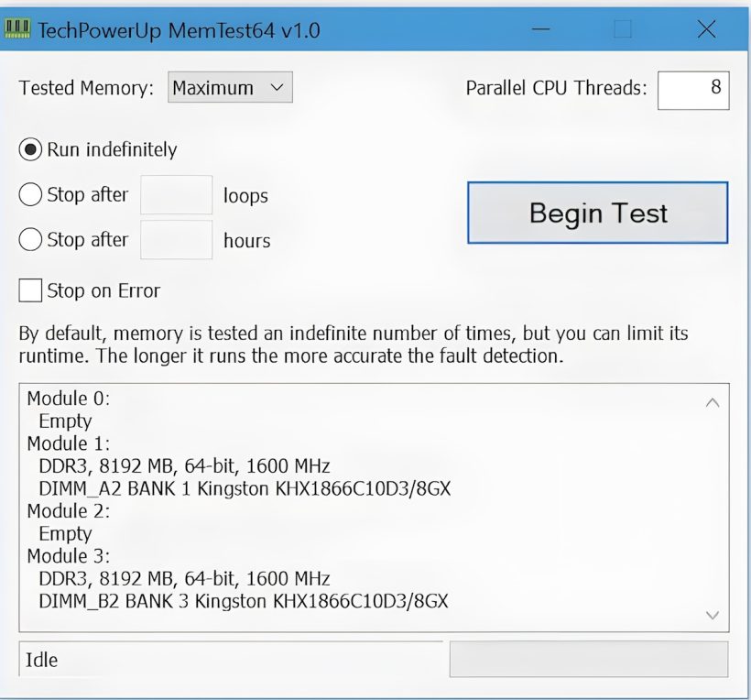Select the Module 3 Kingston DIMM entry

click(x=242, y=601)
